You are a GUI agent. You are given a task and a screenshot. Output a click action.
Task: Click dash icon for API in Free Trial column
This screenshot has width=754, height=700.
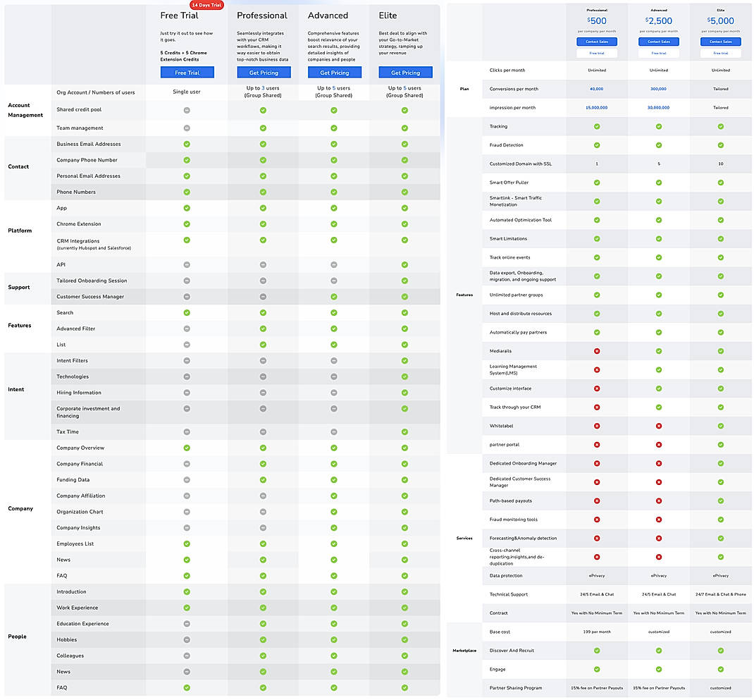pyautogui.click(x=187, y=264)
